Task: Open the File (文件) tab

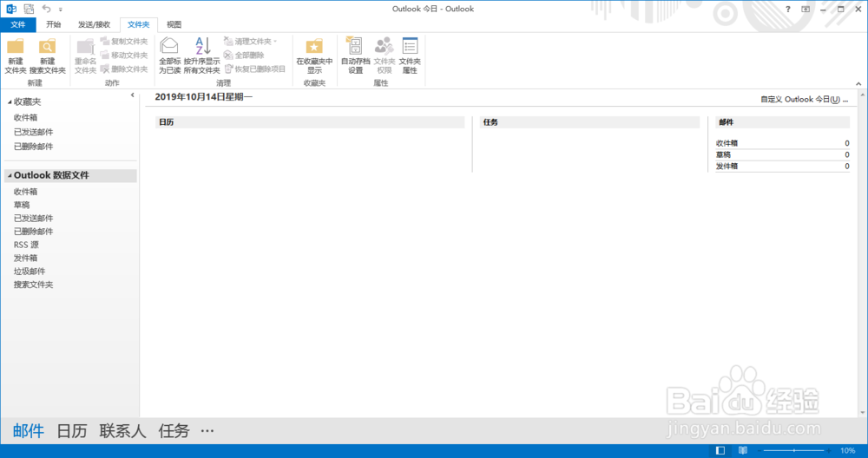Action: tap(17, 24)
